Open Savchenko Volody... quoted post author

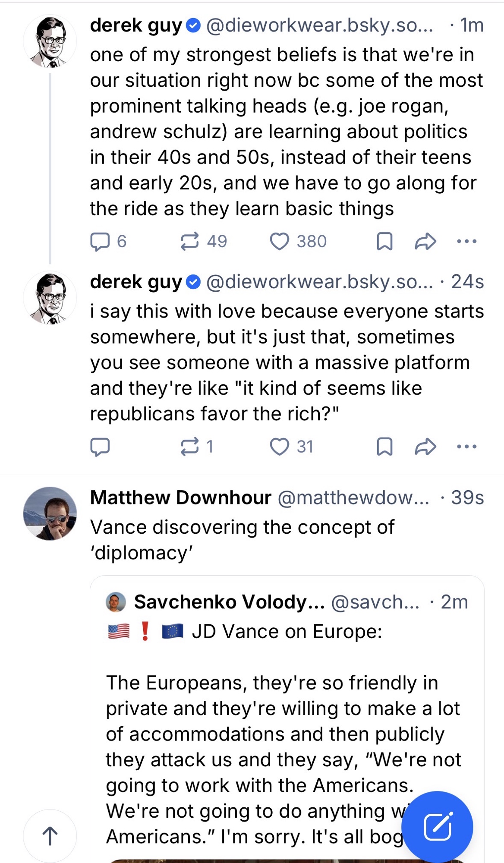click(229, 602)
